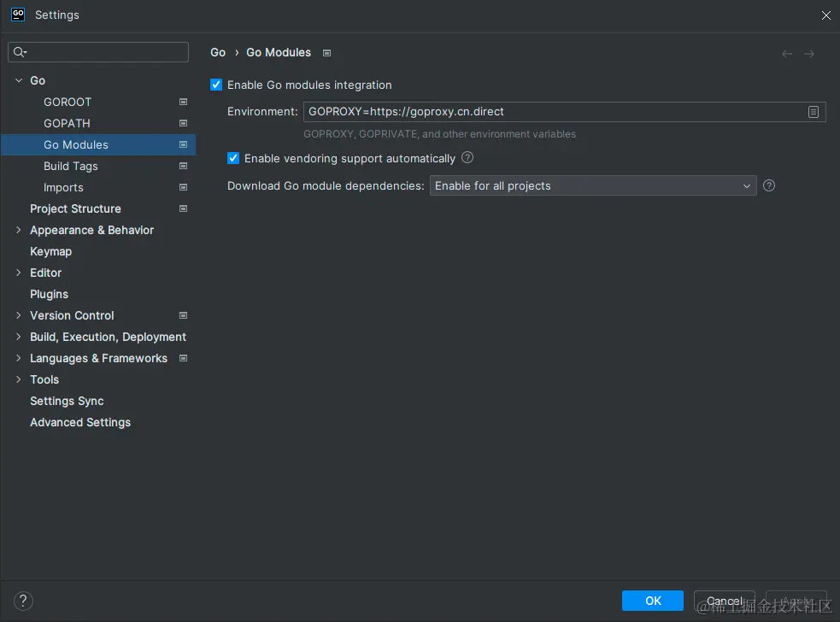Open the Help question mark button
This screenshot has width=840, height=622.
tap(24, 601)
